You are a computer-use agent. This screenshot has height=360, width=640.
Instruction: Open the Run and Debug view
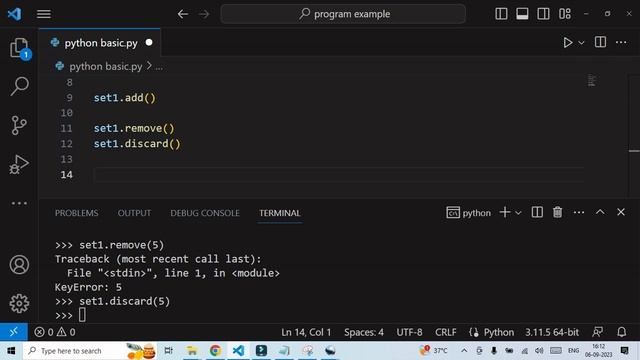(x=19, y=164)
